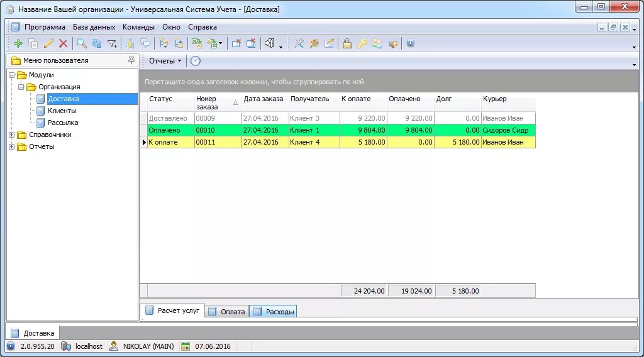Screen dimensions: 644x357
Task: Click the key Change password icon
Action: coord(362,43)
